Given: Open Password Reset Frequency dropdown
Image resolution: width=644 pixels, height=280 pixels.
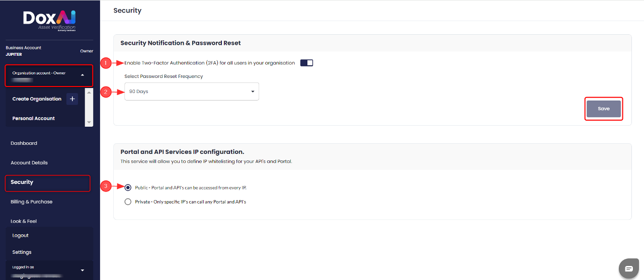Looking at the screenshot, I should point(192,91).
